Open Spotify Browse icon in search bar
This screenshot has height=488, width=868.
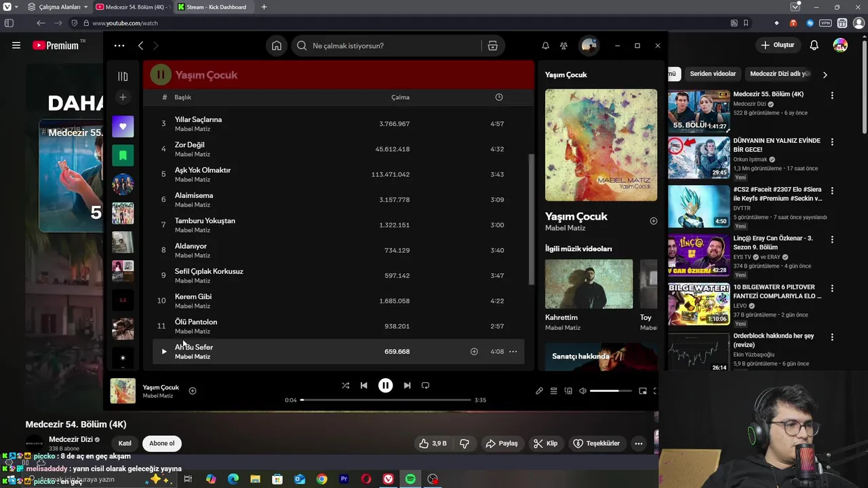(493, 45)
